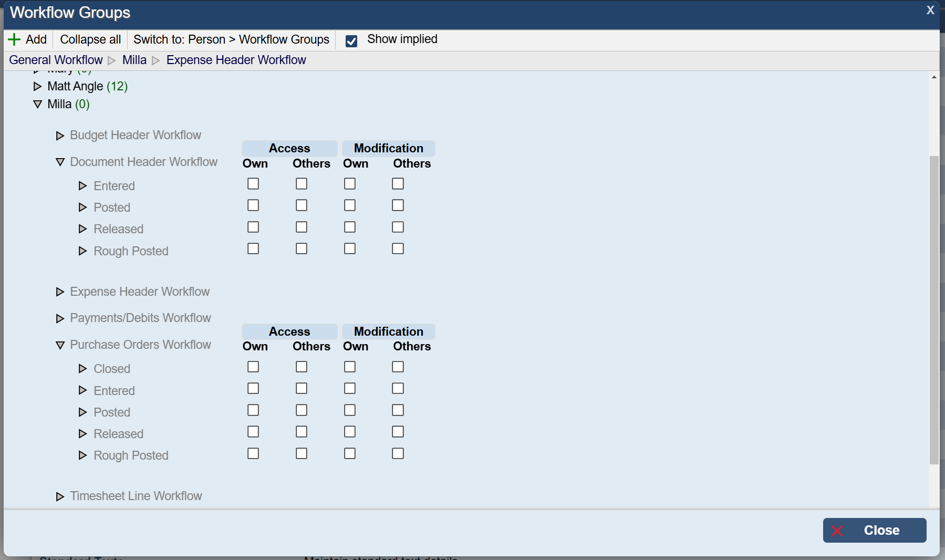This screenshot has width=945, height=560.
Task: Expand Budget Header Workflow arrow
Action: [60, 136]
